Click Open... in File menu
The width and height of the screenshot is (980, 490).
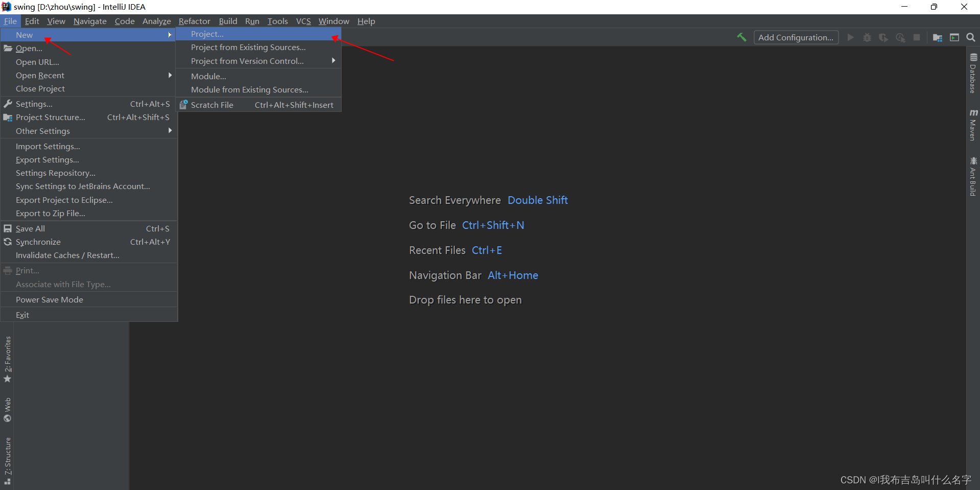[89, 49]
